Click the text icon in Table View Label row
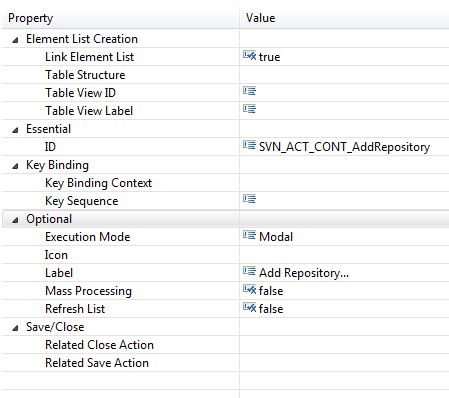Viewport: 449px width, 398px height. click(249, 109)
